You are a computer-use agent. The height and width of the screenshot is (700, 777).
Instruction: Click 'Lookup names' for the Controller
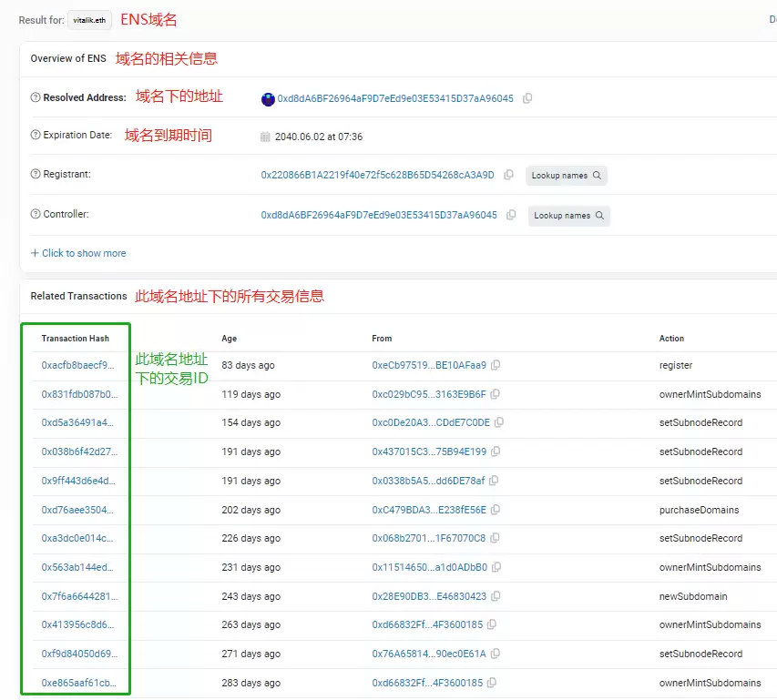tap(568, 215)
